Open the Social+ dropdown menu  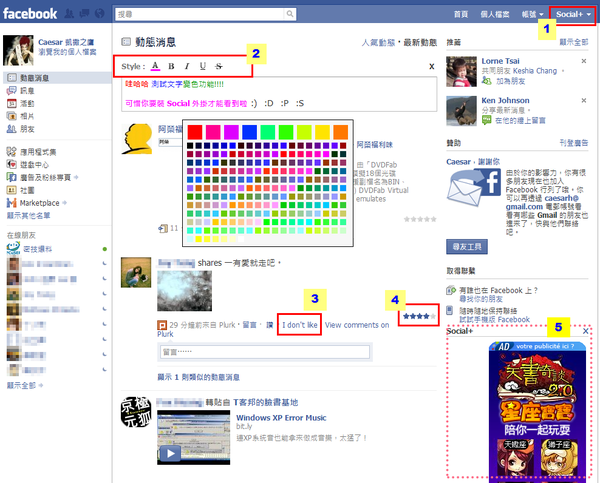573,15
